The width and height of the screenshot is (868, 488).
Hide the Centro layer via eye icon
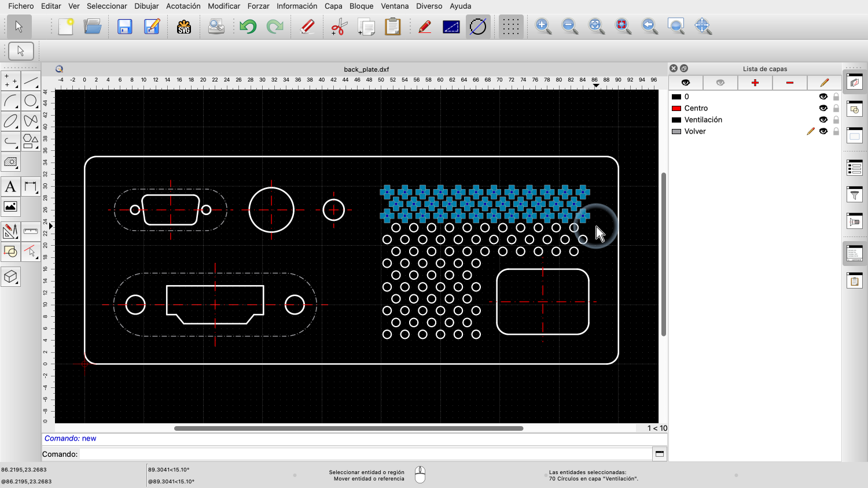[x=823, y=108]
